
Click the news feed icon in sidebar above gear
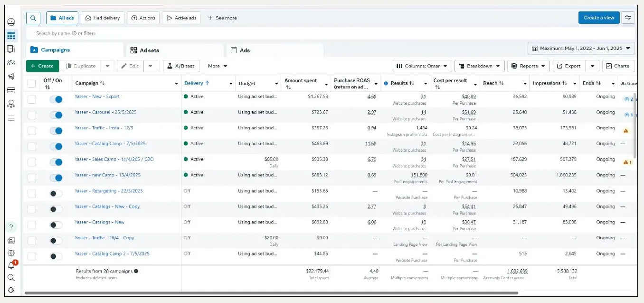pyautogui.click(x=11, y=241)
